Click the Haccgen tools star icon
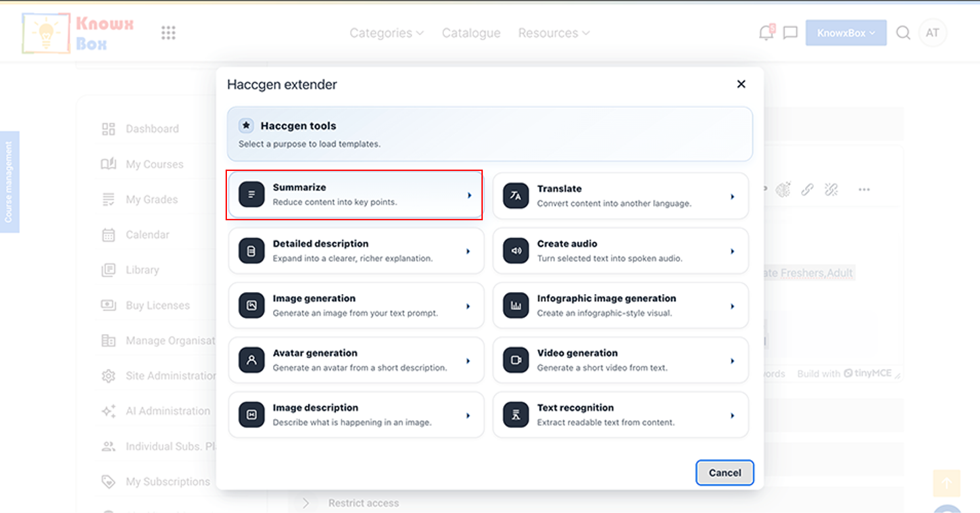This screenshot has width=980, height=513. pos(246,125)
